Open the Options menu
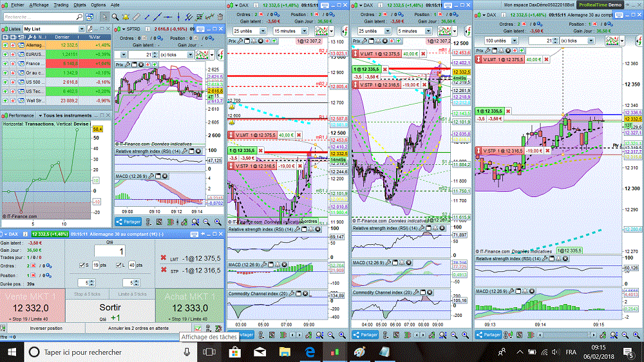The height and width of the screenshot is (362, 644). click(x=98, y=5)
